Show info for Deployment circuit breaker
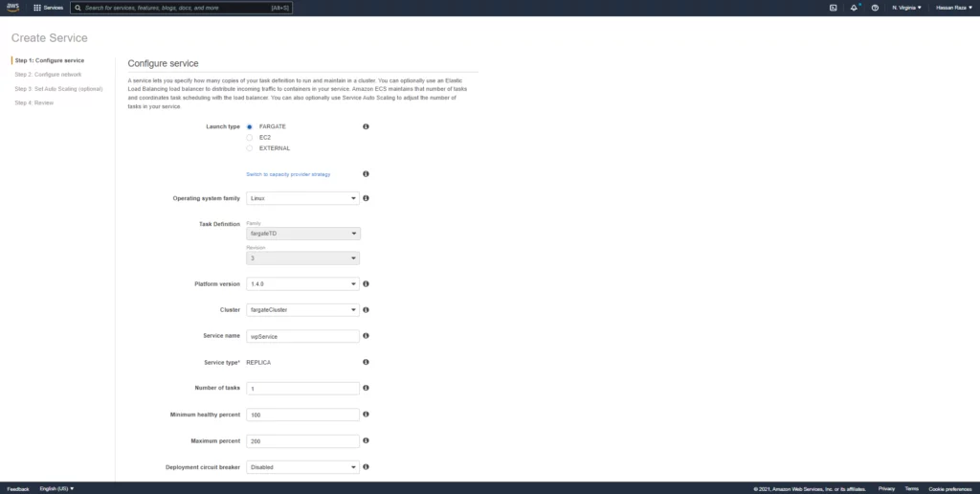Image resolution: width=980 pixels, height=494 pixels. pos(366,466)
